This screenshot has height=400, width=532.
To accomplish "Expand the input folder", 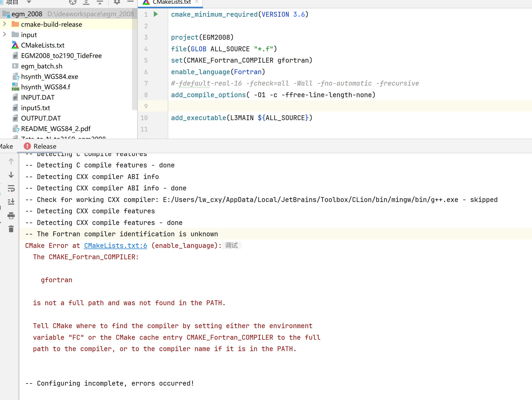I will (4, 34).
